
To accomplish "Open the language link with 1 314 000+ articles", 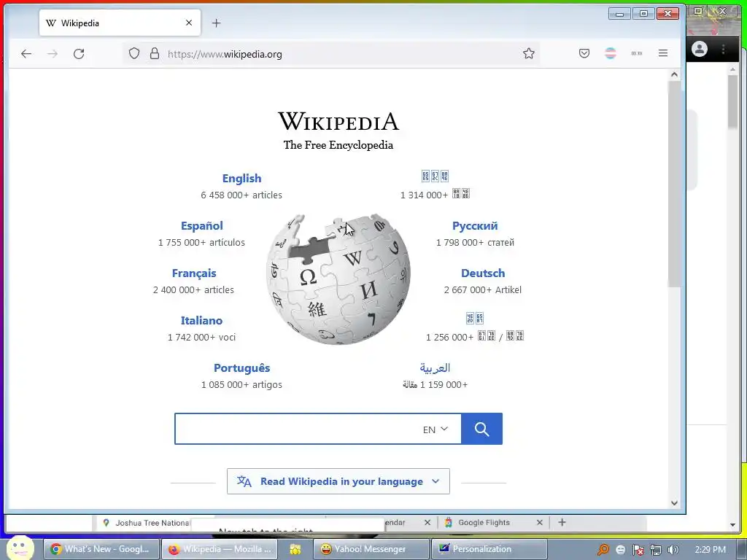I will [x=435, y=176].
